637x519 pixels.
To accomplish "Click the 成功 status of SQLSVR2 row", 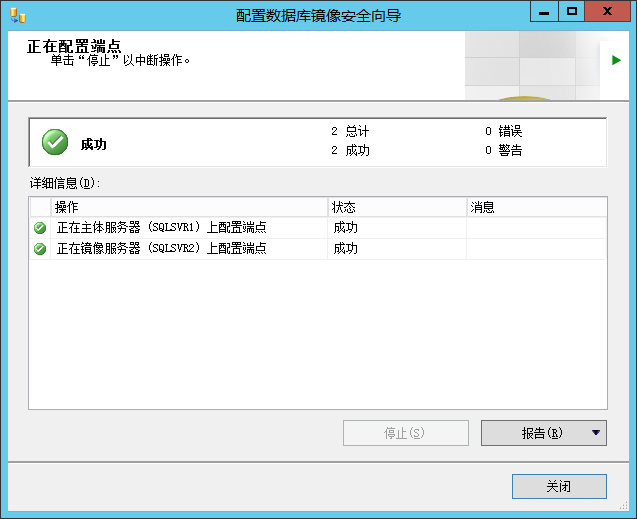I will (x=345, y=249).
